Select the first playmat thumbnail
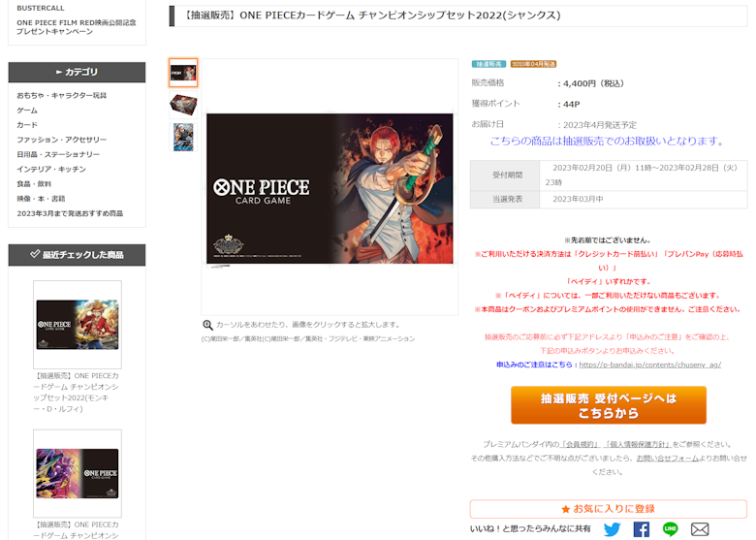 point(183,73)
